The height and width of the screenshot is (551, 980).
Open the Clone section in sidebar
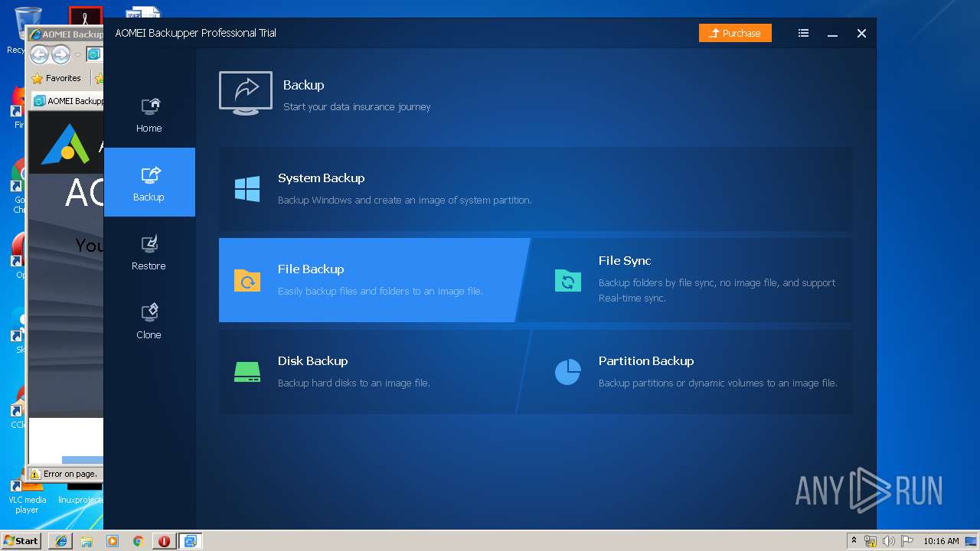[149, 320]
